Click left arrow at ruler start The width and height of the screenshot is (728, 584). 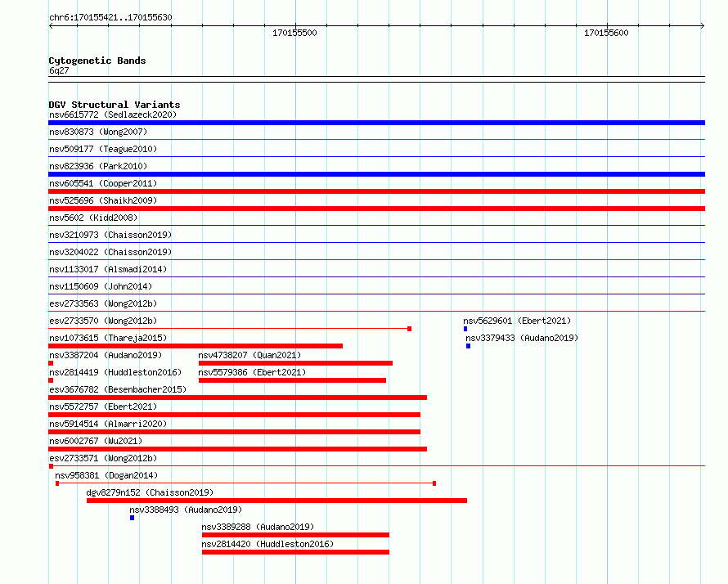coord(51,25)
